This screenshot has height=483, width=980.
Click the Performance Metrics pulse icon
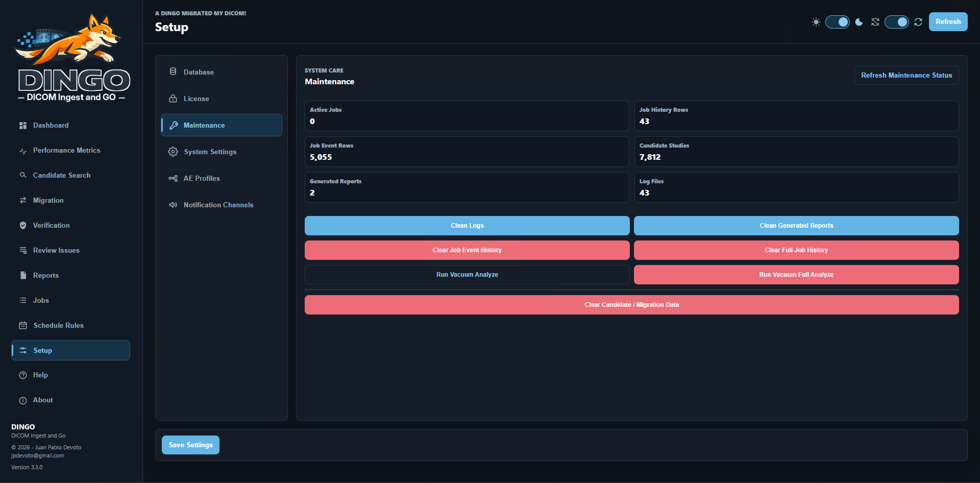click(23, 151)
